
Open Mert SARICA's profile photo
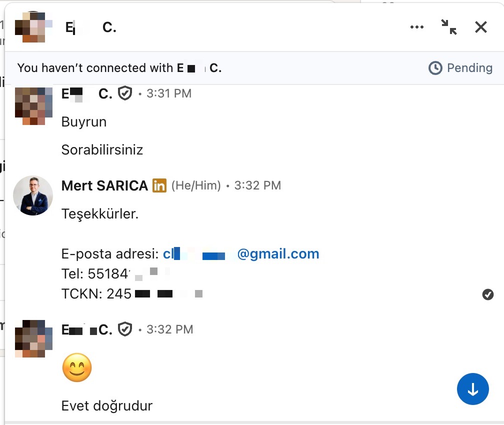coord(33,195)
